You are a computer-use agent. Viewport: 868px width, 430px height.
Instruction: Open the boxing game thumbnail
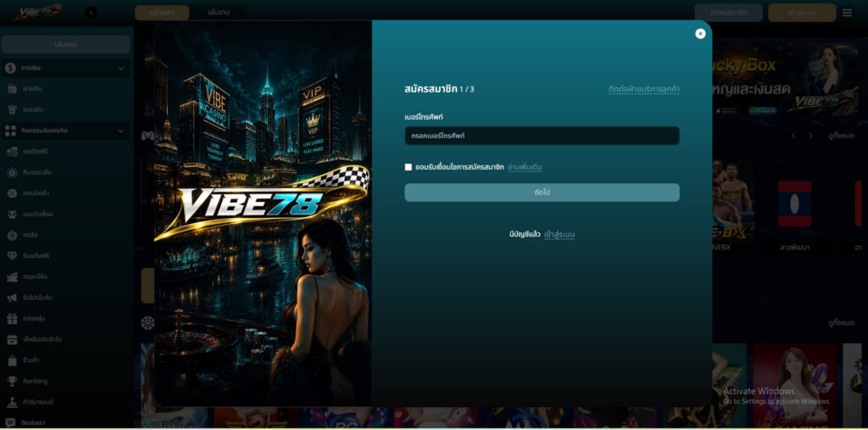(733, 199)
